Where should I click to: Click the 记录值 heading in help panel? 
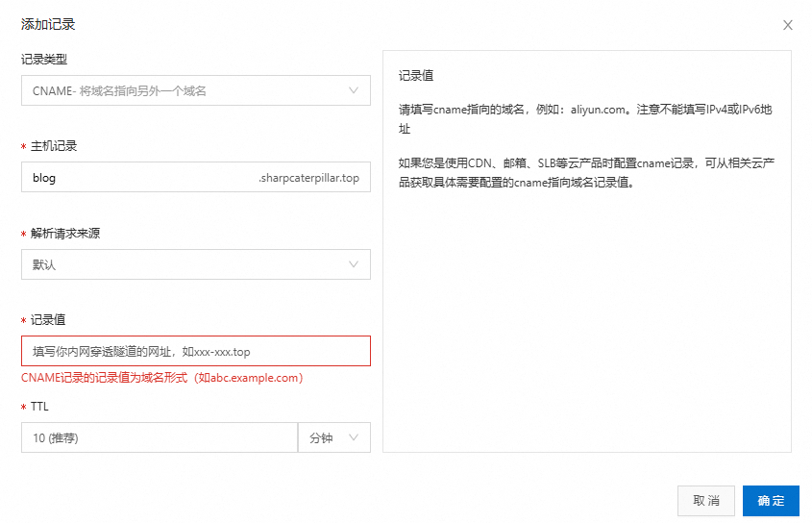416,76
